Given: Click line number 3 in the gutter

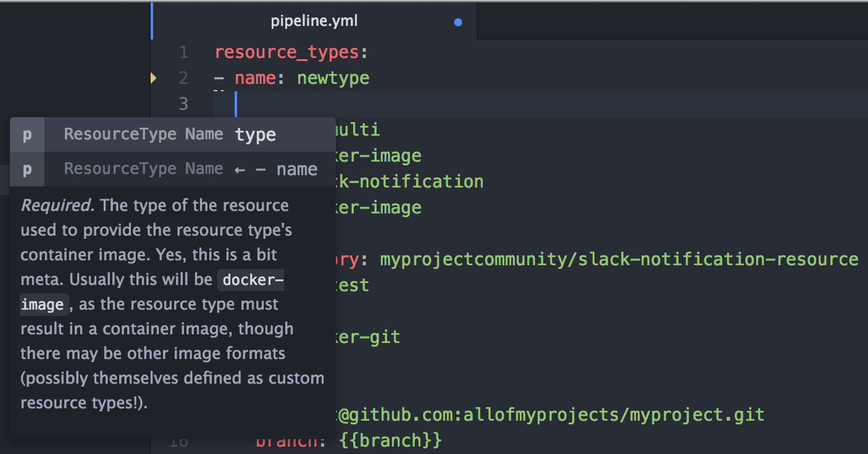Looking at the screenshot, I should click(183, 104).
